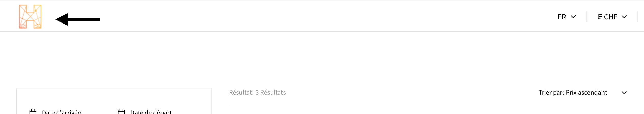Click the calendar icon for Date de départ
Viewport: 644px width, 114px height.
tap(121, 112)
